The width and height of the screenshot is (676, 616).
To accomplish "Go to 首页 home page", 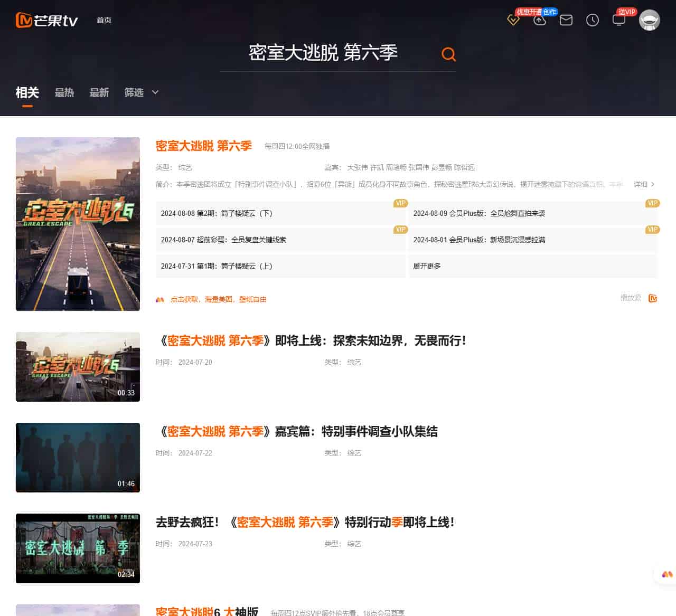I will [x=104, y=20].
